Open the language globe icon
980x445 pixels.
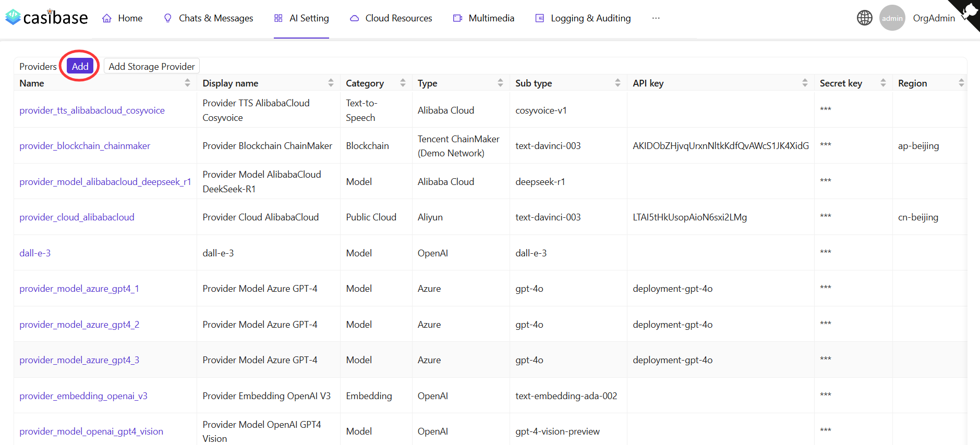[864, 18]
